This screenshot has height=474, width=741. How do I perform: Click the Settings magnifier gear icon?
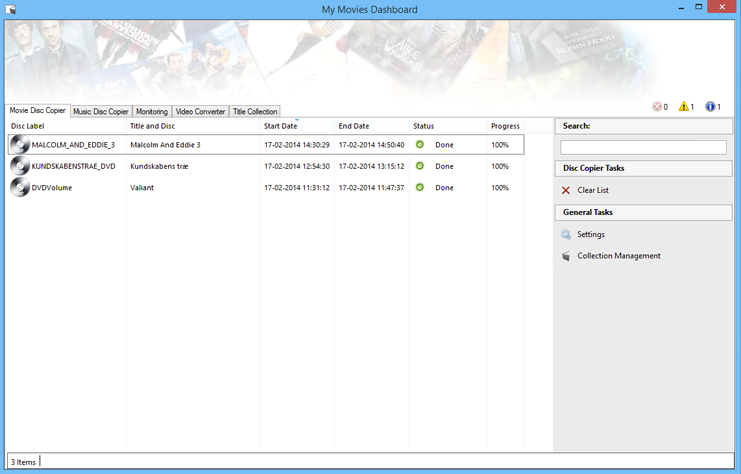(x=566, y=234)
